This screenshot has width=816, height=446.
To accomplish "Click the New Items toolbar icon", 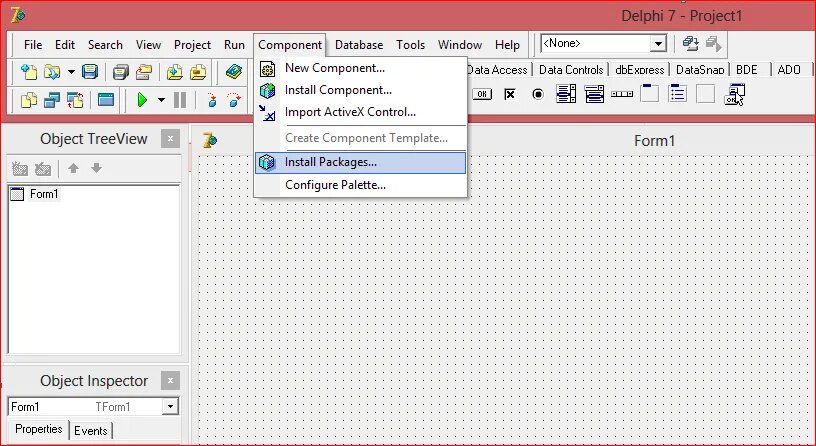I will (29, 71).
